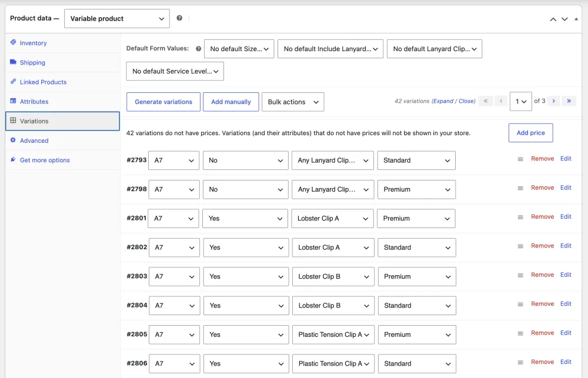The width and height of the screenshot is (588, 378).
Task: Click the Generate variations button
Action: (x=163, y=102)
